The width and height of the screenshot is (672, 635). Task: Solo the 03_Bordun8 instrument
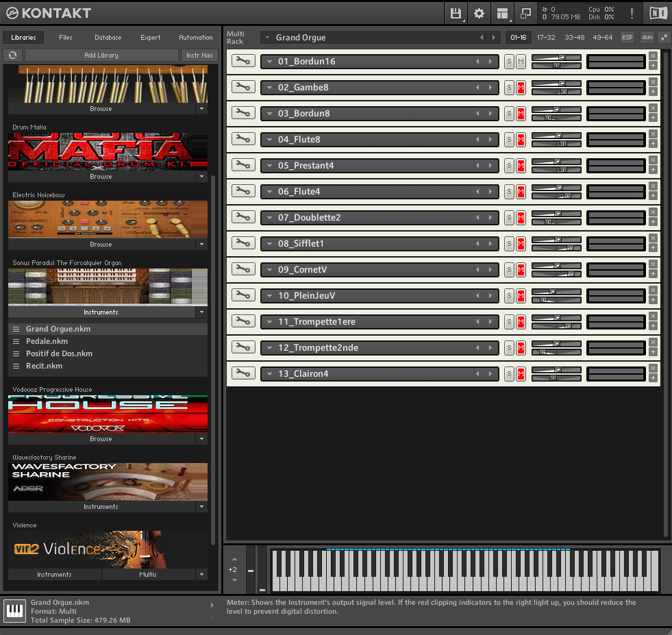pyautogui.click(x=509, y=114)
